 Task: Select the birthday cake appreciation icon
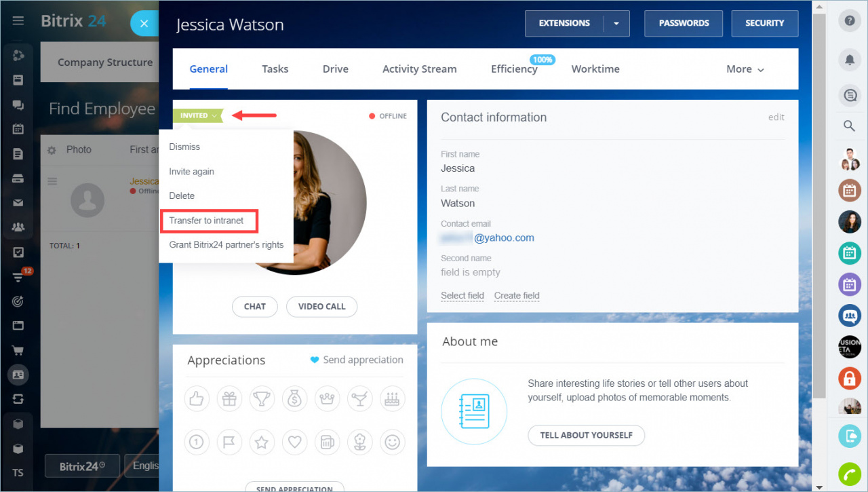392,399
